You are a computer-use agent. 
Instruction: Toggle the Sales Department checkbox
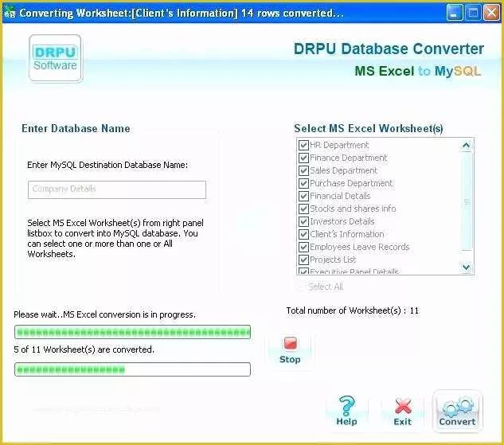(303, 170)
